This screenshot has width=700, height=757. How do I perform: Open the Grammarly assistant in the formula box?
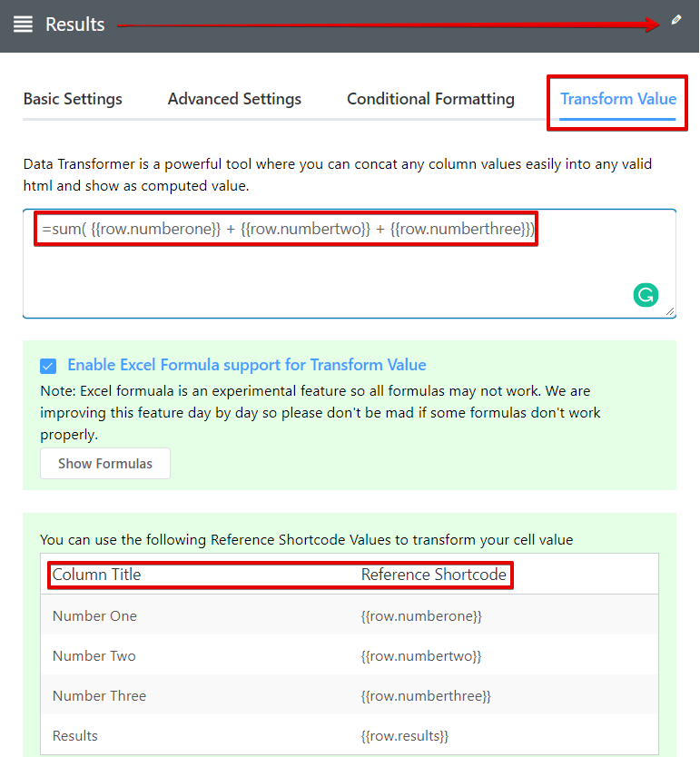click(646, 295)
